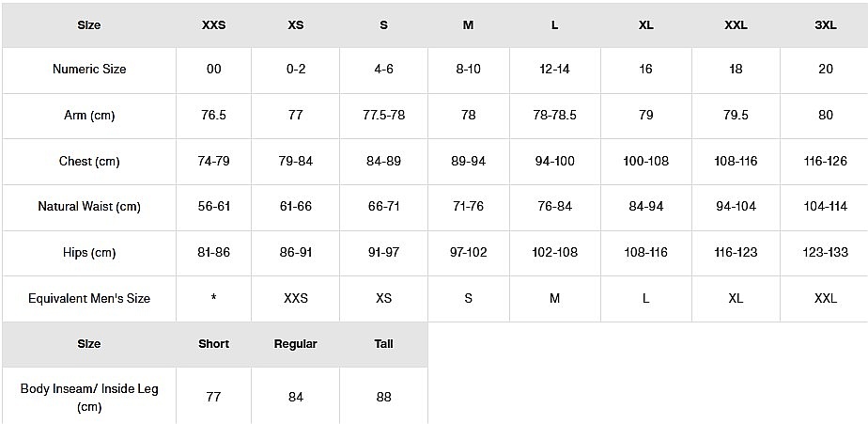The width and height of the screenshot is (868, 424).
Task: Click the Chest (cm) row label
Action: (89, 162)
